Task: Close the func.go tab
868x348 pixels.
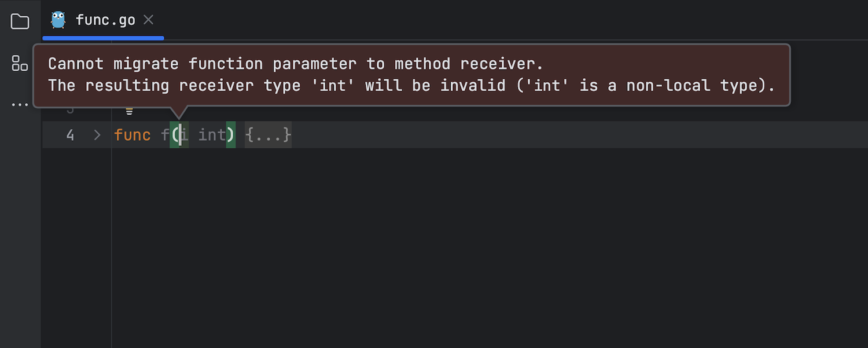Action: pos(149,20)
